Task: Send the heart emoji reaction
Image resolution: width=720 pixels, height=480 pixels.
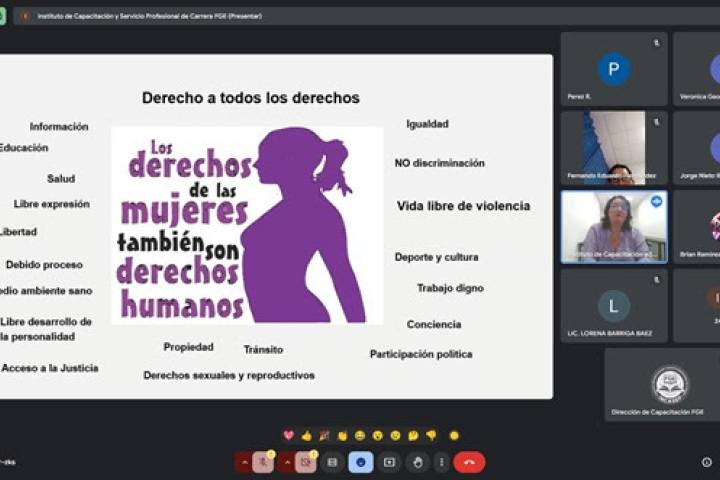Action: click(x=288, y=436)
